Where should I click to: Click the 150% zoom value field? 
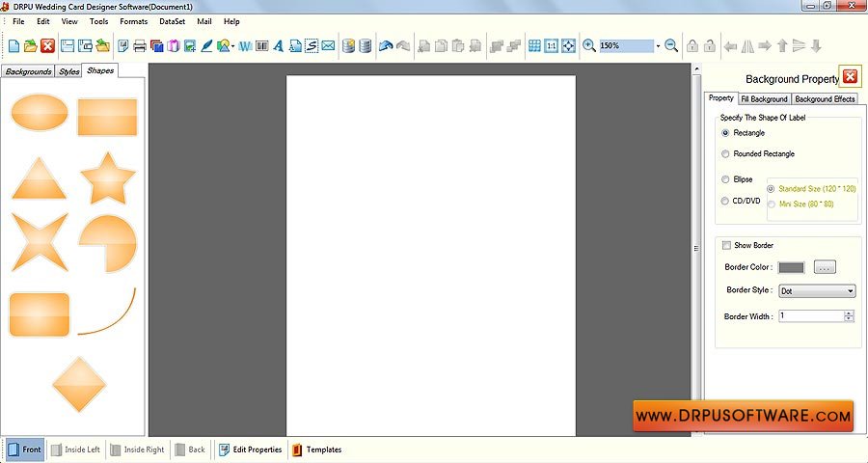tap(626, 46)
